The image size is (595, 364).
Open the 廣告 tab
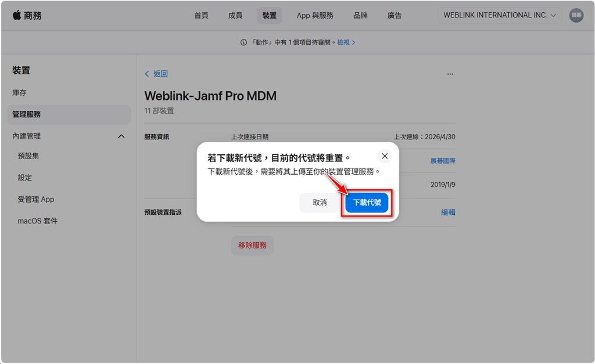tap(395, 16)
